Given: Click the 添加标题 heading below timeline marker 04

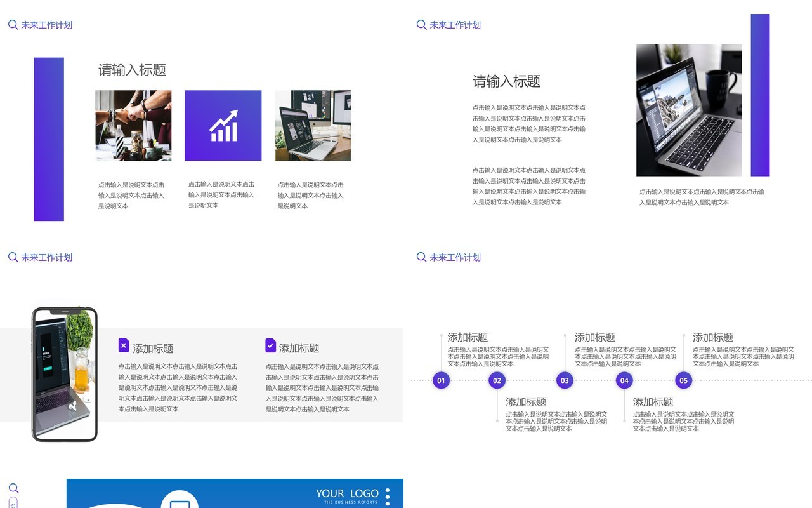Looking at the screenshot, I should pyautogui.click(x=653, y=402).
